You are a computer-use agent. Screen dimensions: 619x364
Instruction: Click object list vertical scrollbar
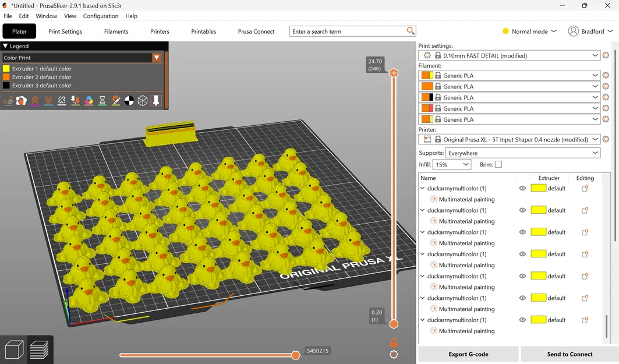tap(606, 326)
